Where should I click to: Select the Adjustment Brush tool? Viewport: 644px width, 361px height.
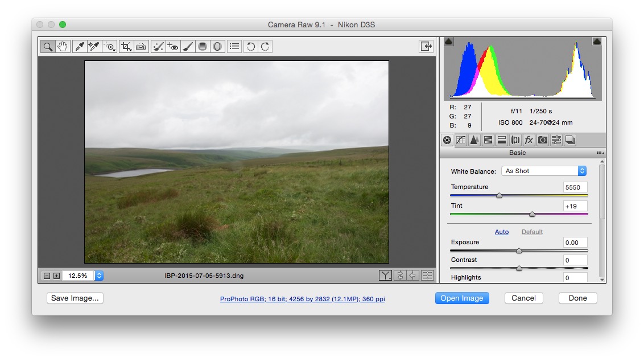[188, 47]
